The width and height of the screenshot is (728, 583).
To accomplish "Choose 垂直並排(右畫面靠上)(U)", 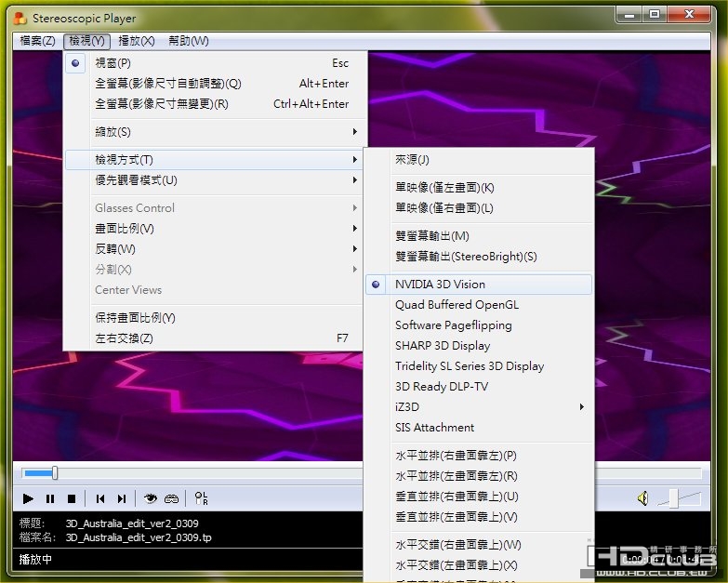I will click(x=479, y=497).
